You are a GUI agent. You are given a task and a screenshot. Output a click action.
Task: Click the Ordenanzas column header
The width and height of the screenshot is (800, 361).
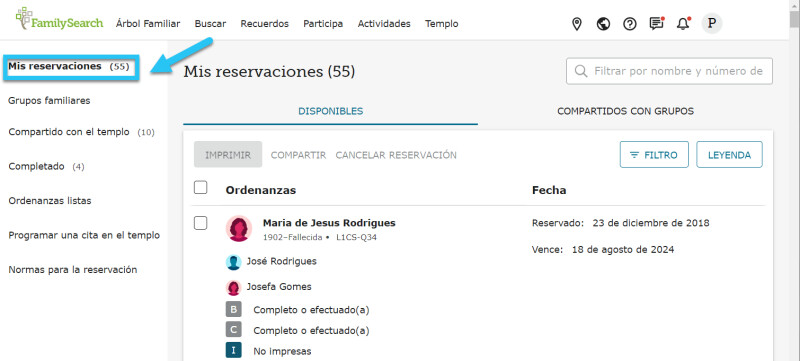[261, 190]
